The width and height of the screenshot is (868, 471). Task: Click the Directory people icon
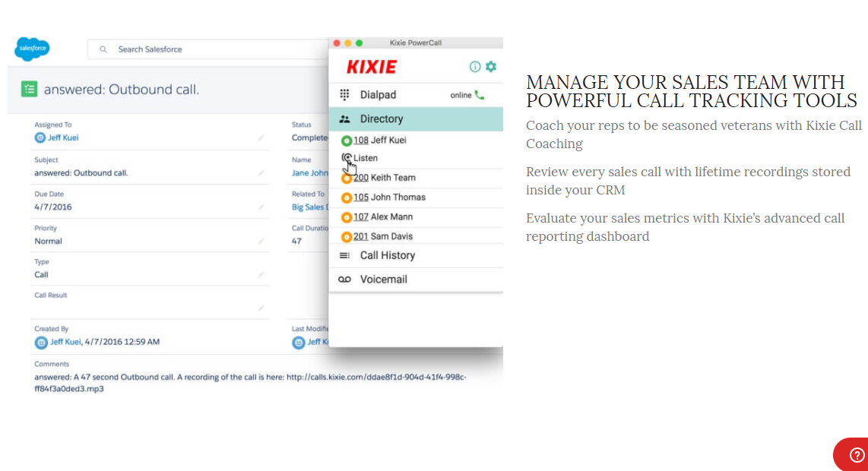click(x=344, y=119)
